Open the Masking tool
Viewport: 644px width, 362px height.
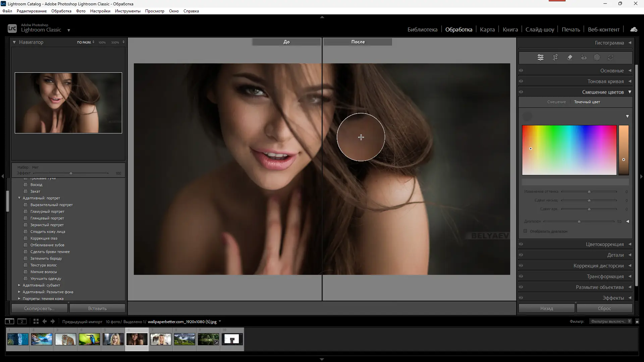597,57
